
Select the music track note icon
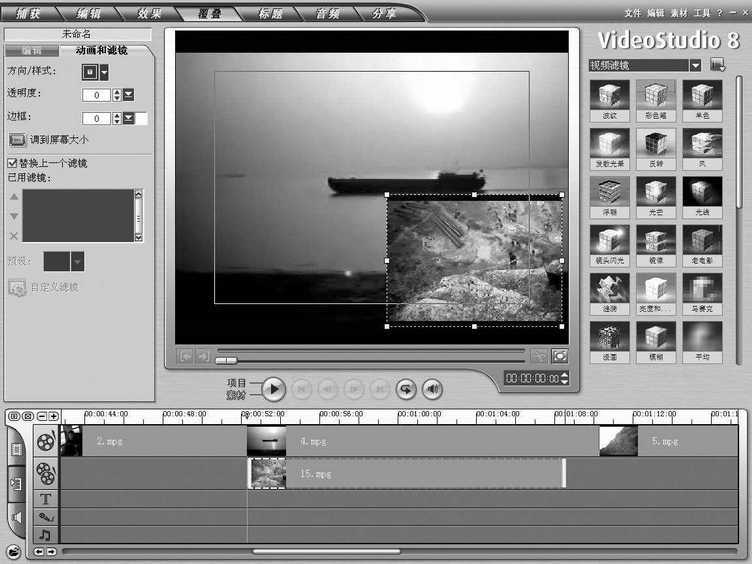coord(45,535)
